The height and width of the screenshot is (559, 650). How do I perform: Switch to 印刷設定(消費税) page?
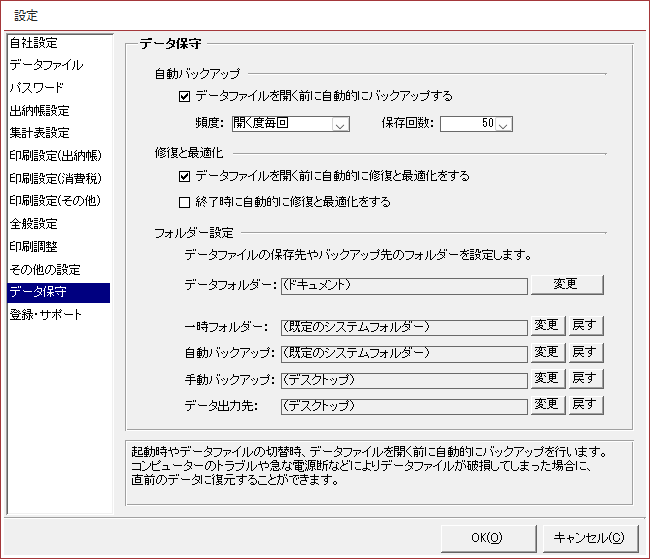(x=55, y=179)
